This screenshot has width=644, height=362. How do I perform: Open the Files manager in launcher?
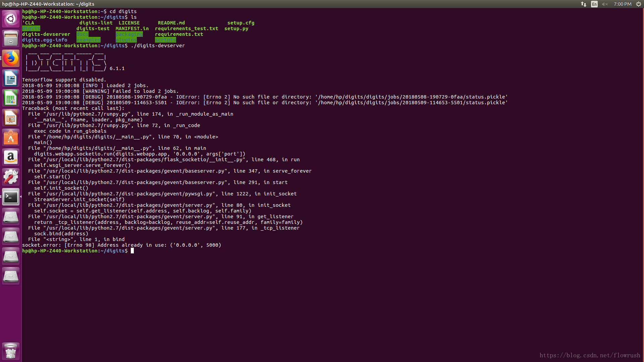[11, 39]
